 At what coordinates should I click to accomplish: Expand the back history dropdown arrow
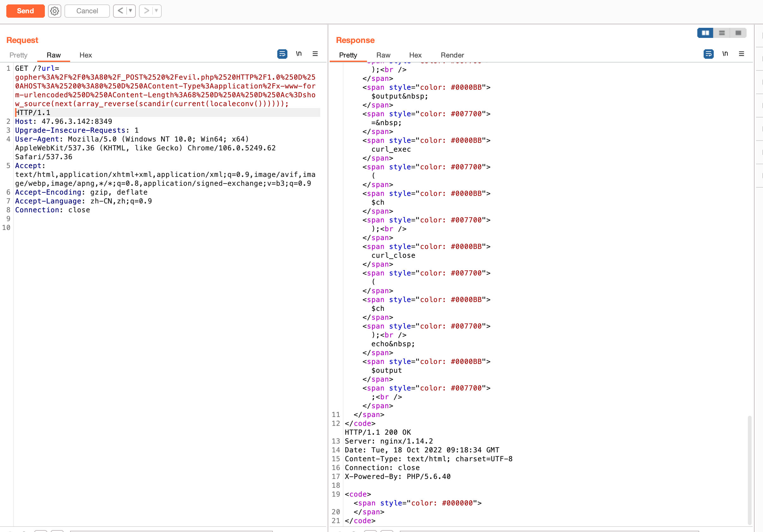click(x=131, y=11)
